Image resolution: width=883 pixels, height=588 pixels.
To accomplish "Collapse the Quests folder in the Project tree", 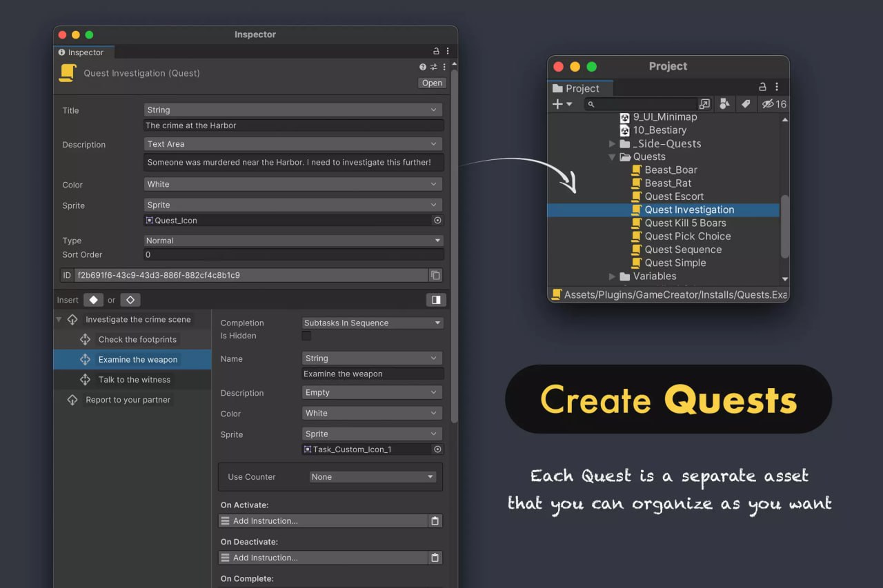I will 612,156.
